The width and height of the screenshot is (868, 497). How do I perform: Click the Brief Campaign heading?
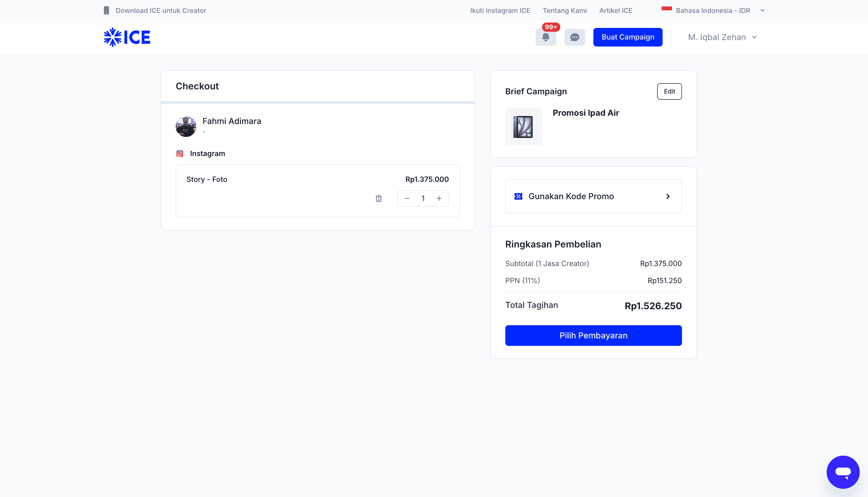pos(536,91)
